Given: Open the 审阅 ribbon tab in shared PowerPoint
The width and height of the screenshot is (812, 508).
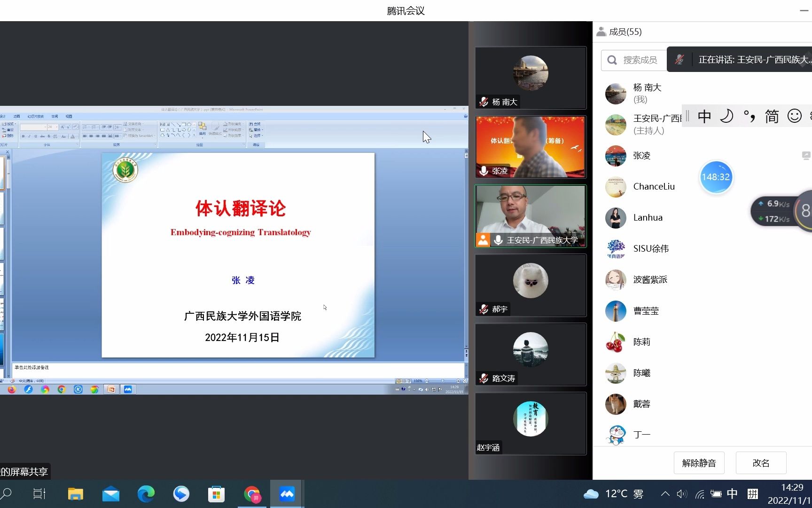Looking at the screenshot, I should click(55, 116).
